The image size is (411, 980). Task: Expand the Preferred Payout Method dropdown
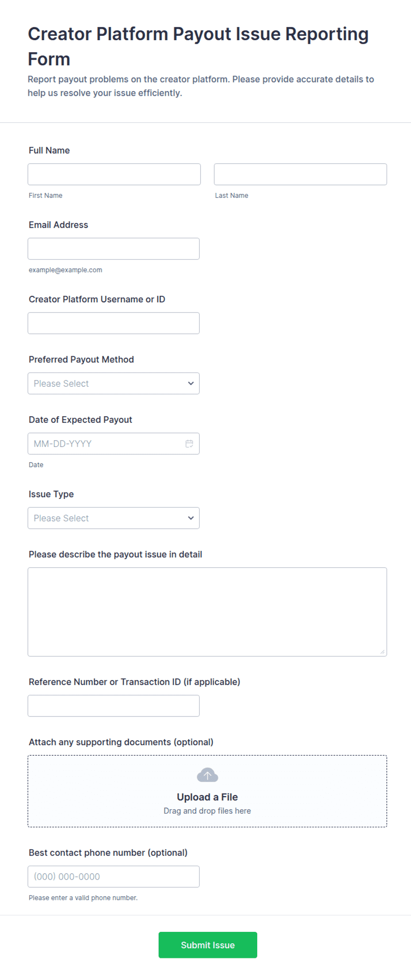(x=114, y=383)
